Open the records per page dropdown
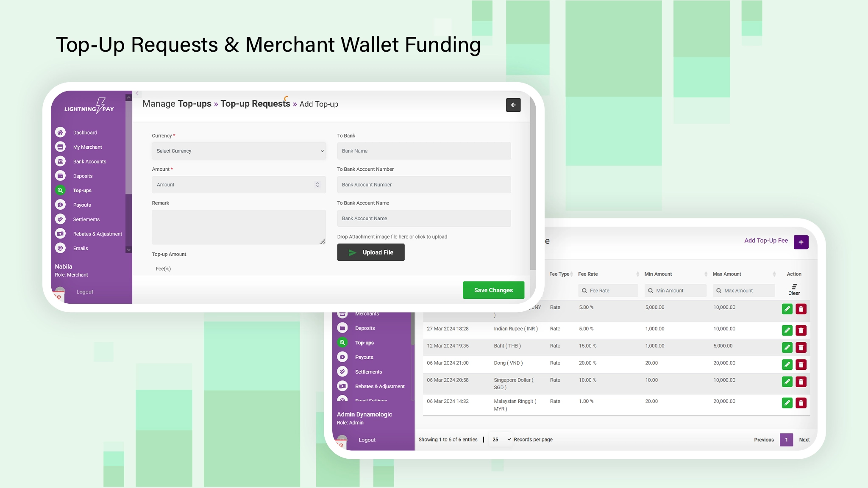 point(501,440)
